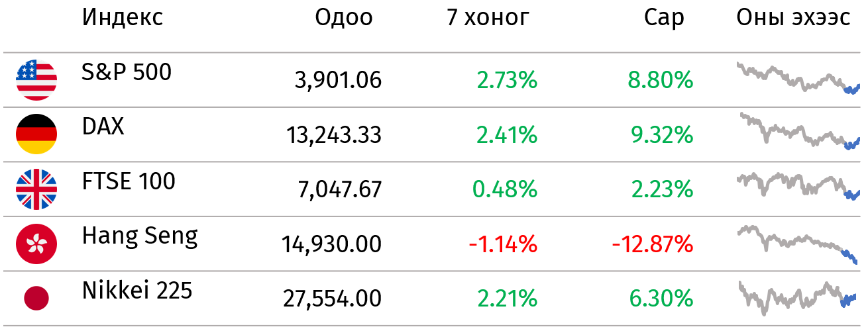The height and width of the screenshot is (331, 868).
Task: View the Hang Seng sparkline chart
Action: point(798,245)
